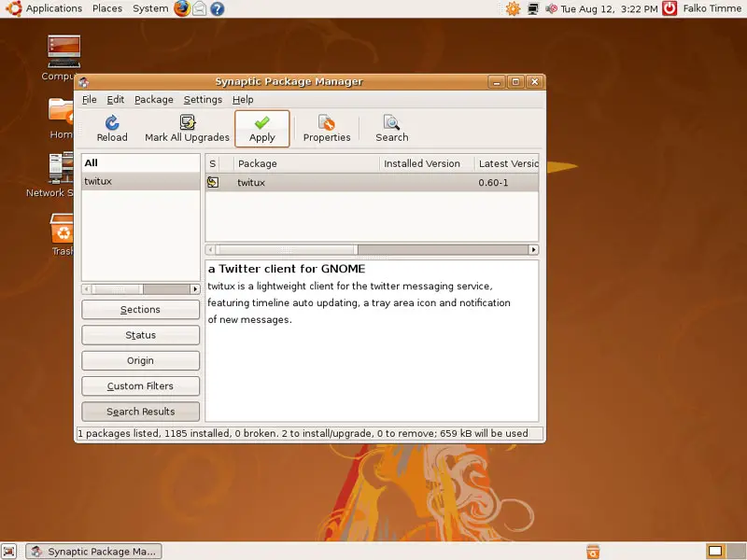Click Synaptic Package Manager taskbar button

point(94,552)
